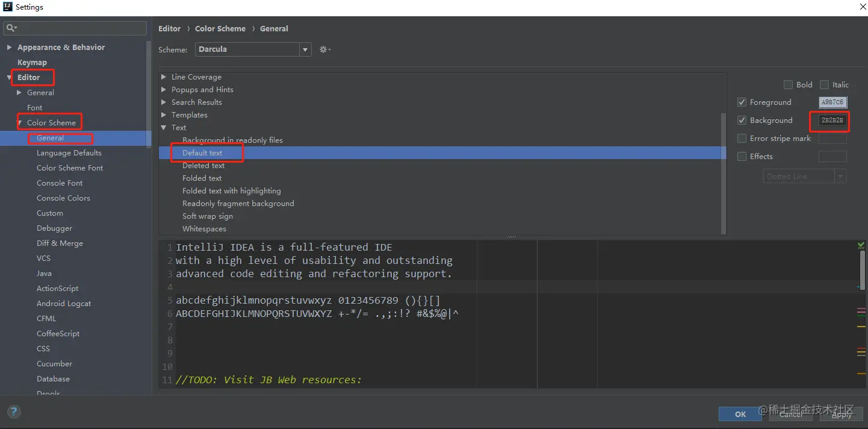Open the CFML color page
The image size is (868, 429).
pyautogui.click(x=46, y=319)
